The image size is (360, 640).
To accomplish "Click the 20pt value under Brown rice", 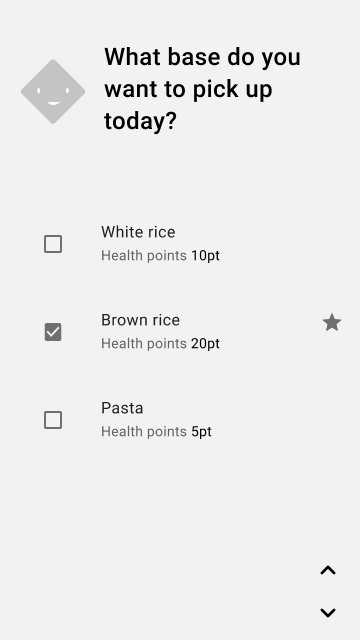I will point(206,344).
